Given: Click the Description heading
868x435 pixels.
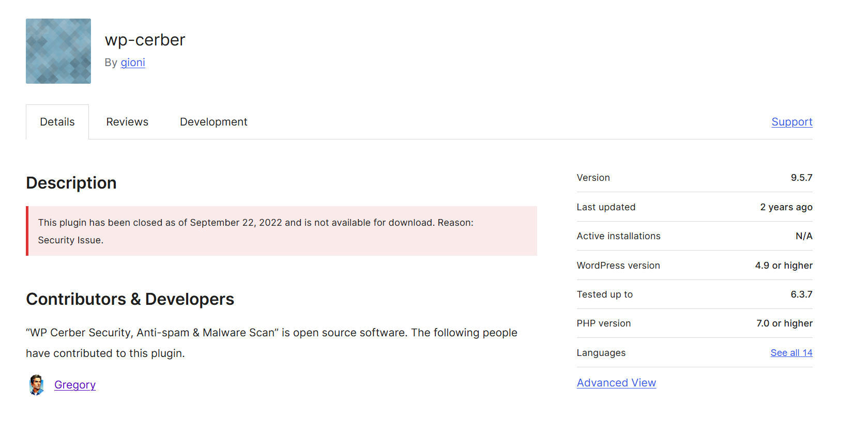Looking at the screenshot, I should pyautogui.click(x=71, y=183).
